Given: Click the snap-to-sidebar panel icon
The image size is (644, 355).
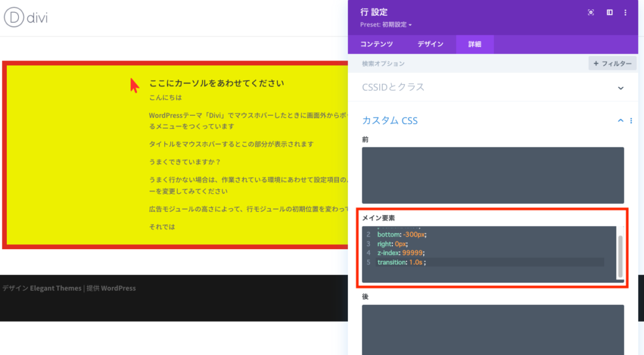Looking at the screenshot, I should tap(609, 13).
